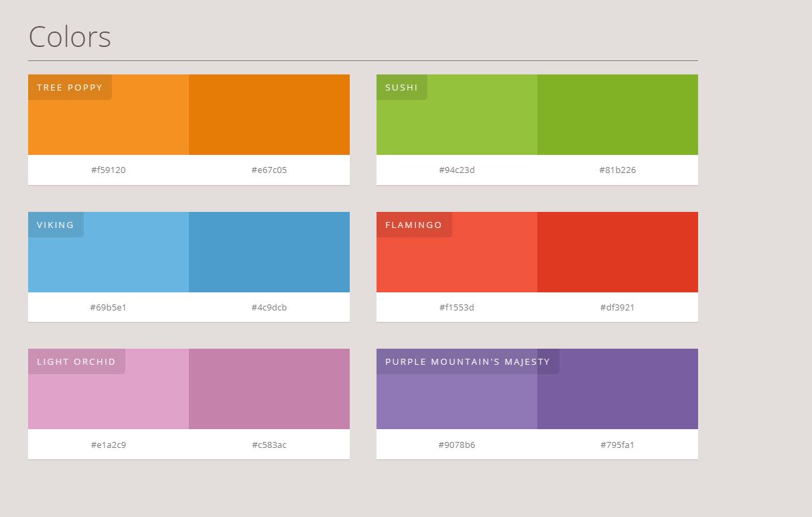Click the VIKING name label
The height and width of the screenshot is (517, 812).
56,225
